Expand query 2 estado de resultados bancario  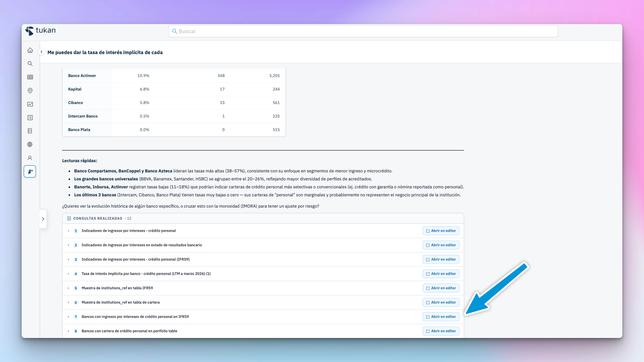pos(68,245)
